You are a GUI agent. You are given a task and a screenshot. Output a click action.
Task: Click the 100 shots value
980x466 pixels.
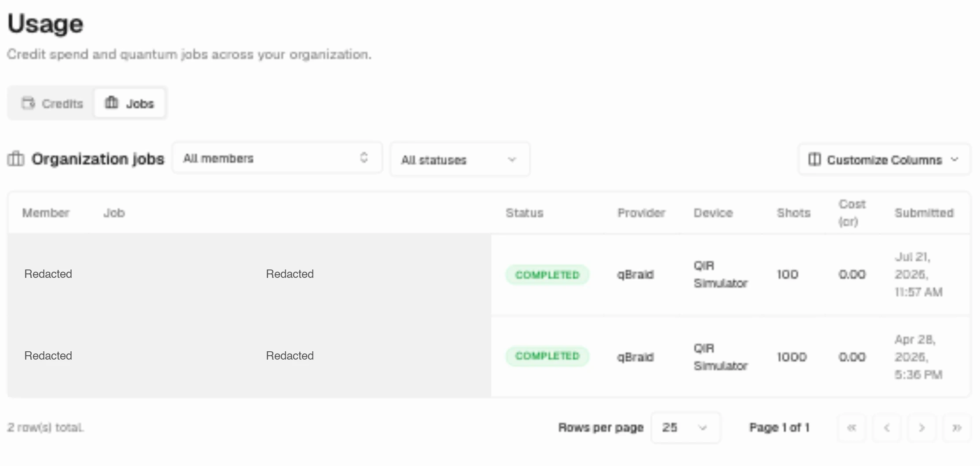click(788, 274)
